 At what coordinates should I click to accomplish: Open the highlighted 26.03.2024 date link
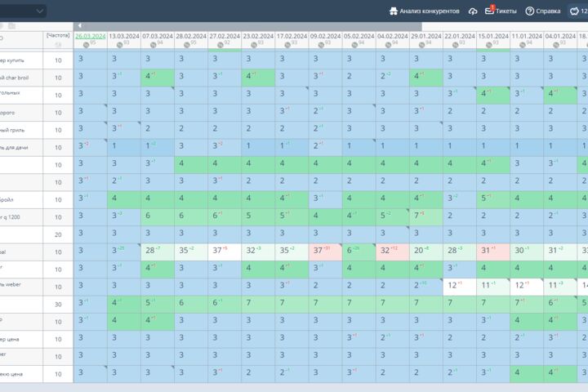point(91,36)
